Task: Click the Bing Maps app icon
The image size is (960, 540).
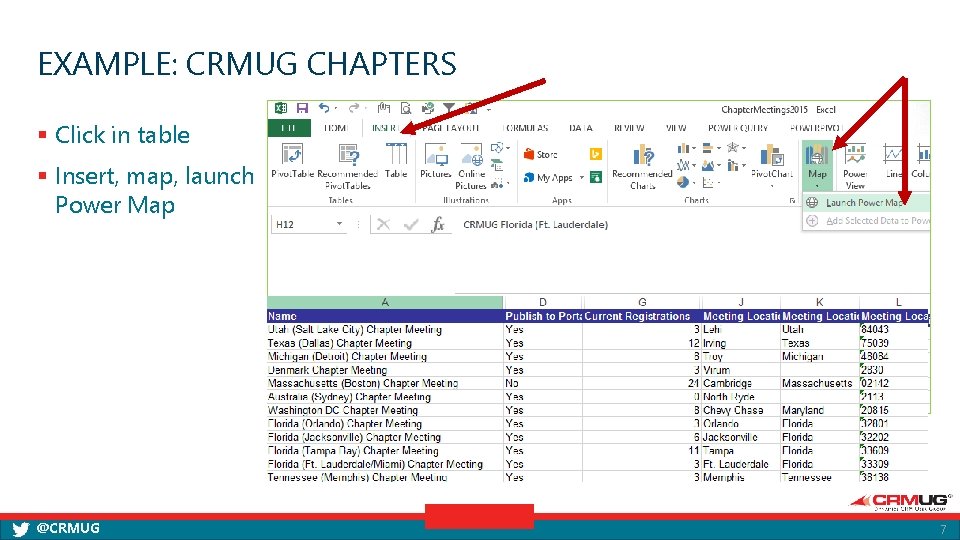Action: 595,154
